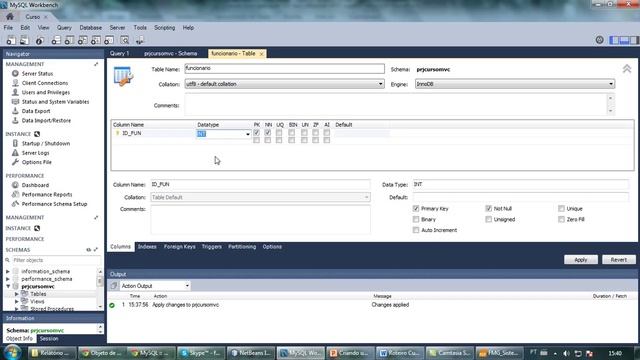Enable the Auto Increment checkbox
The image size is (640, 360).
tap(416, 230)
